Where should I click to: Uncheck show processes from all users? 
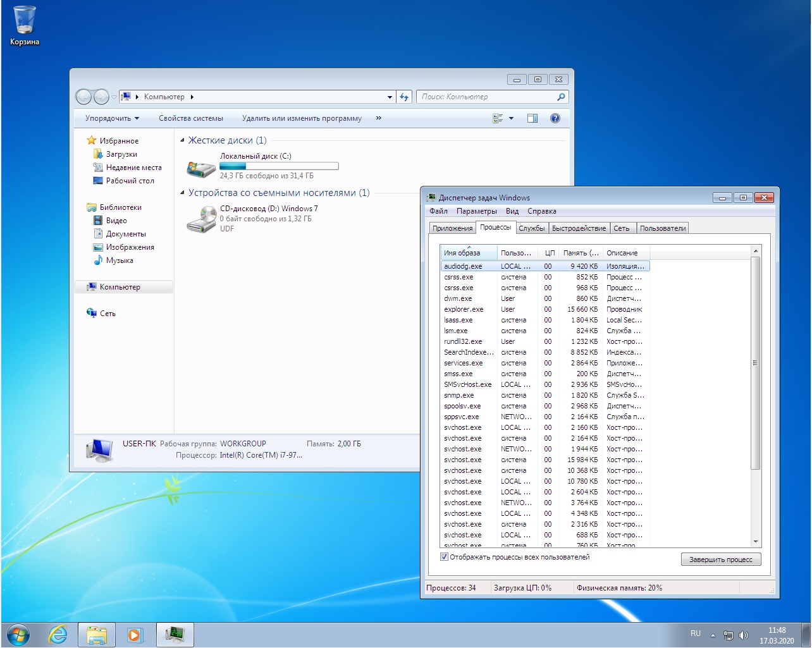(x=444, y=557)
